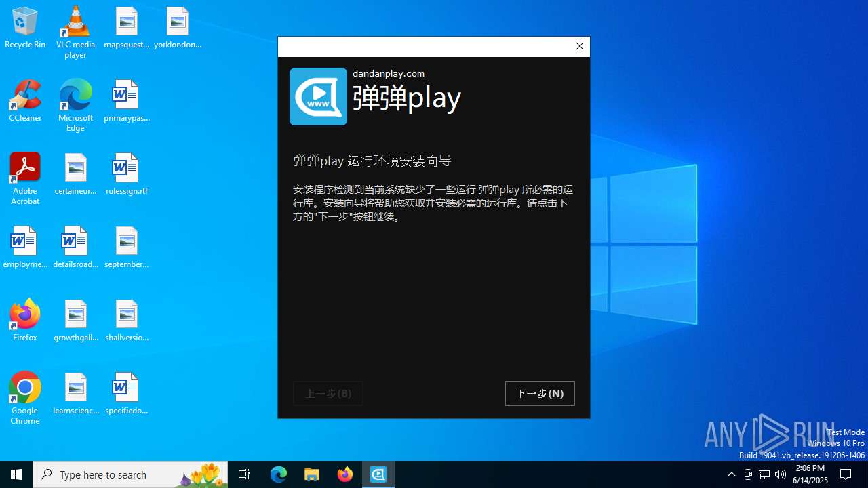The width and height of the screenshot is (868, 488).
Task: Click the 弹弹play logo icon
Action: 318,96
